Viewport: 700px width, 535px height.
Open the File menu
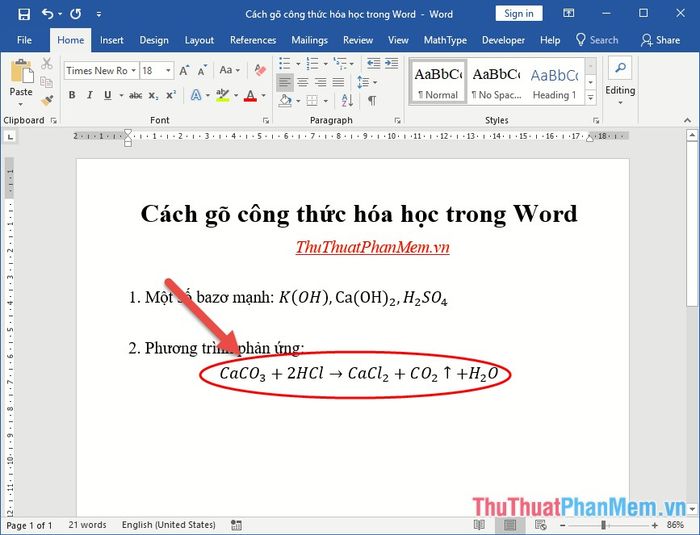click(24, 40)
